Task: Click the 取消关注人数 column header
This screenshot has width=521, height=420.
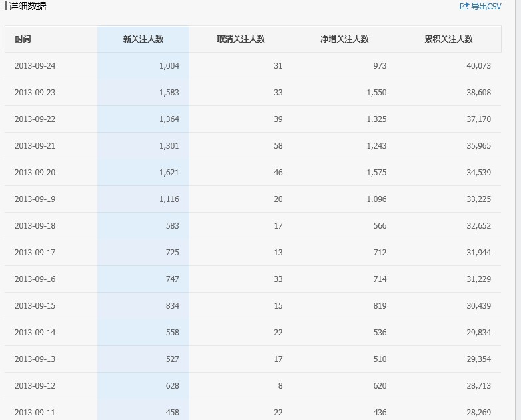Action: [x=241, y=39]
